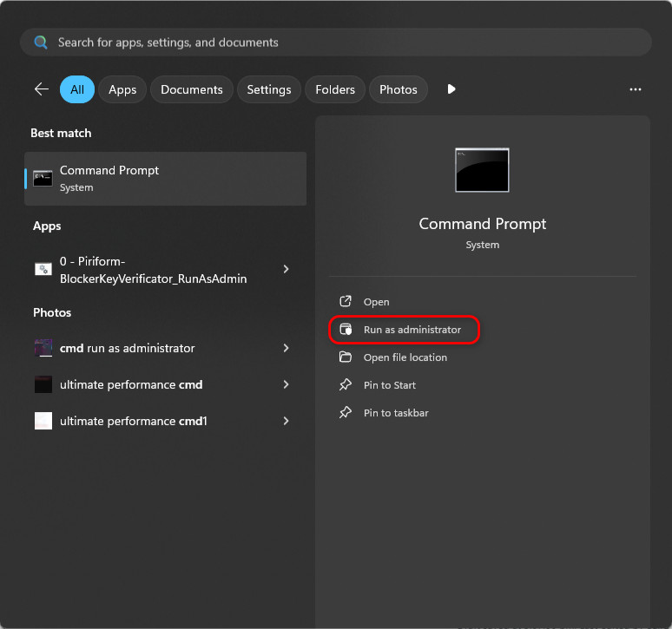Click the 'ultimate performance cmd1' photo thumbnail
This screenshot has height=629, width=672.
(43, 421)
